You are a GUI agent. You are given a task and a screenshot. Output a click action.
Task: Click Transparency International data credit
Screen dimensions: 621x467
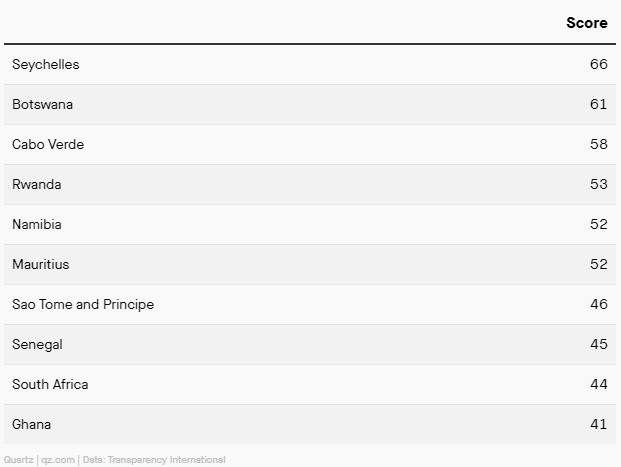166,460
